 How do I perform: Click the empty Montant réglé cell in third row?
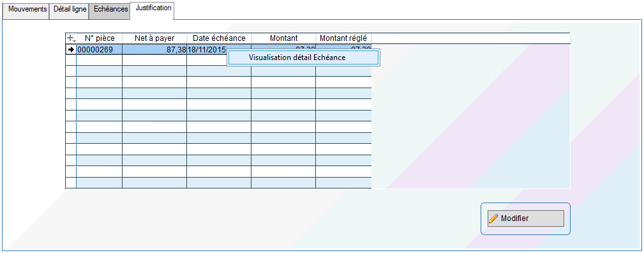pos(343,72)
